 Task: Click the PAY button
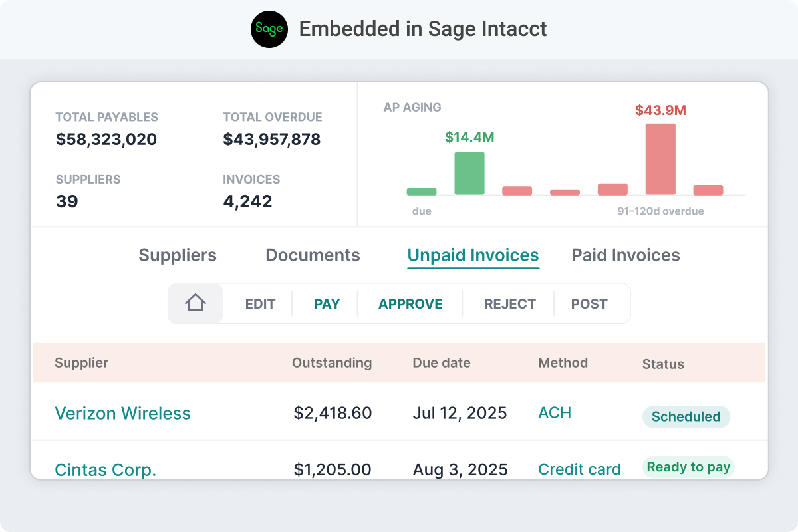click(x=327, y=304)
